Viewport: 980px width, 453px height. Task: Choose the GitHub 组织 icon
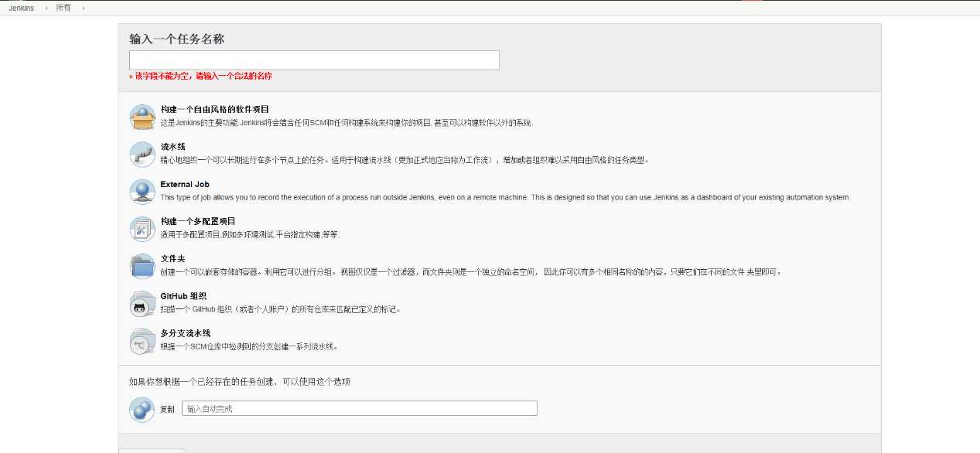(142, 304)
